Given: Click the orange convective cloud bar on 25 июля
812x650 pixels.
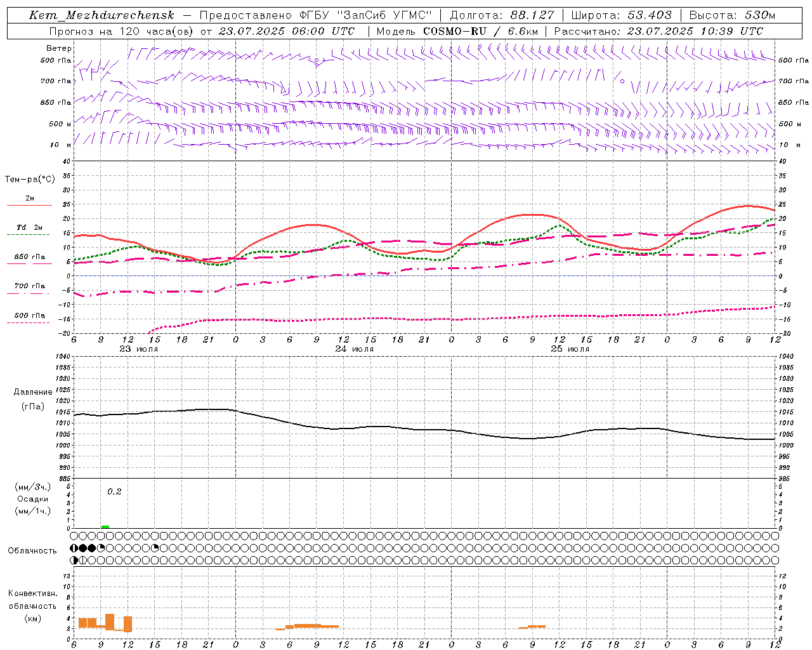Looking at the screenshot, I should (532, 627).
